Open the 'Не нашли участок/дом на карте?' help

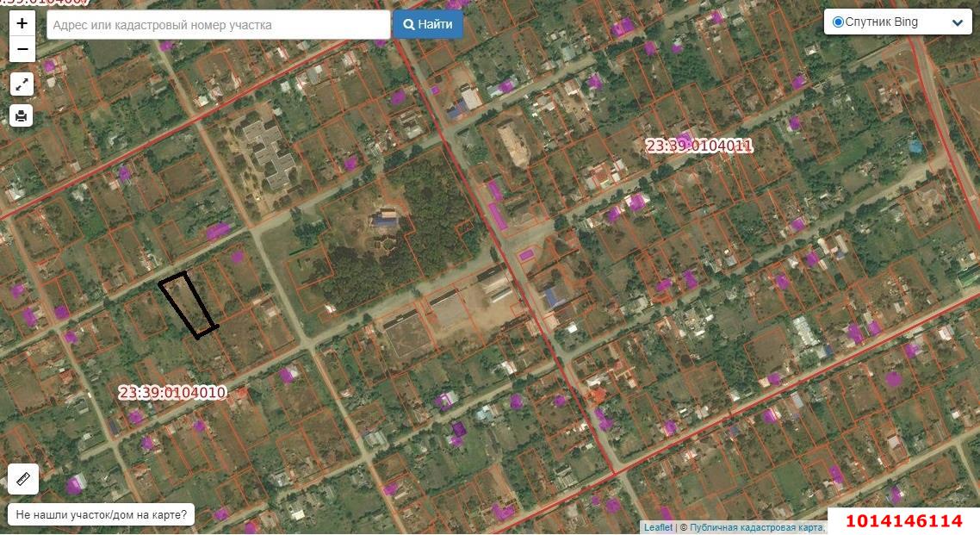[x=102, y=515]
